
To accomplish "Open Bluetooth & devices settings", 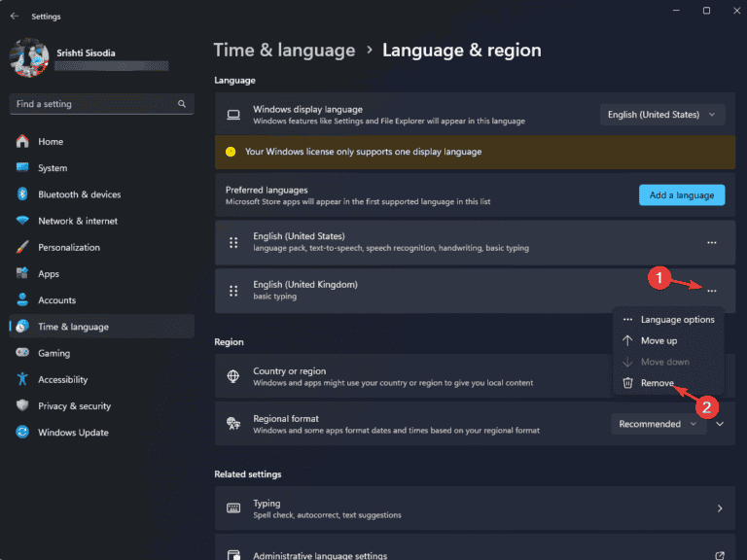I will [x=101, y=194].
